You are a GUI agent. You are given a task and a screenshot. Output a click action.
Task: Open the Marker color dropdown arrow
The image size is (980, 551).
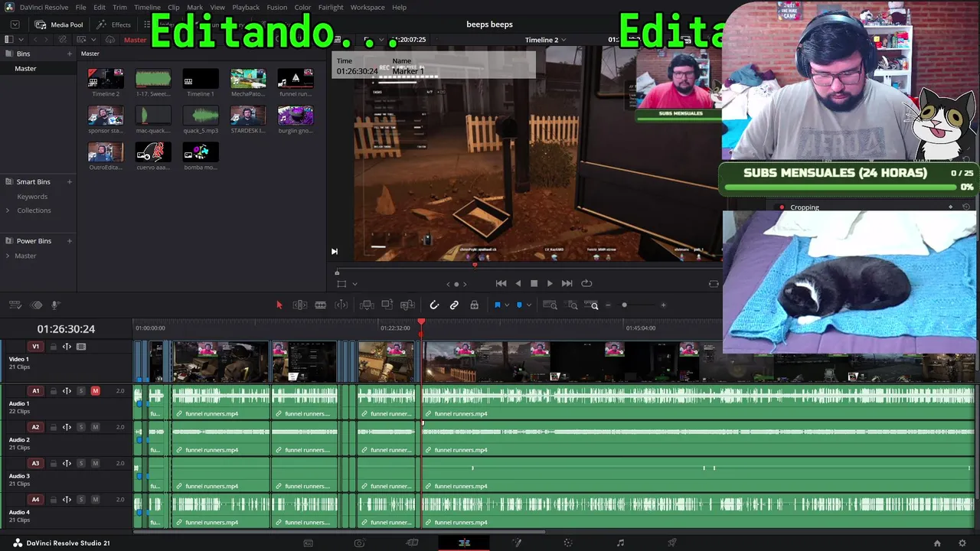528,305
